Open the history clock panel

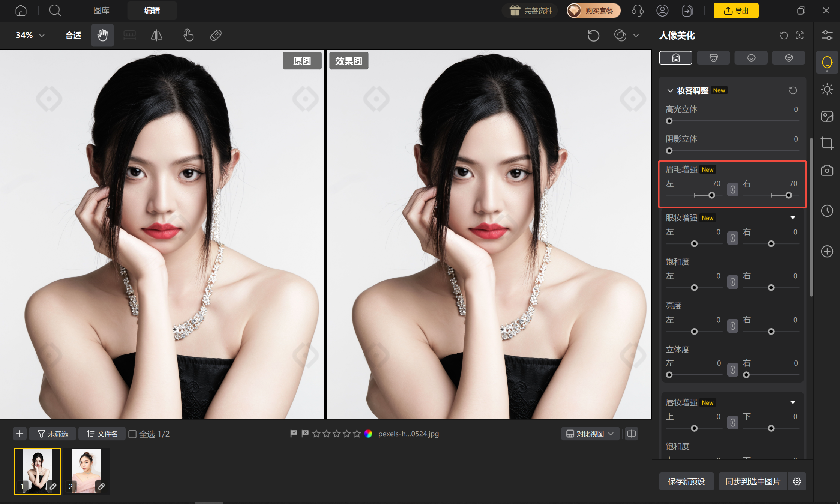coord(827,211)
